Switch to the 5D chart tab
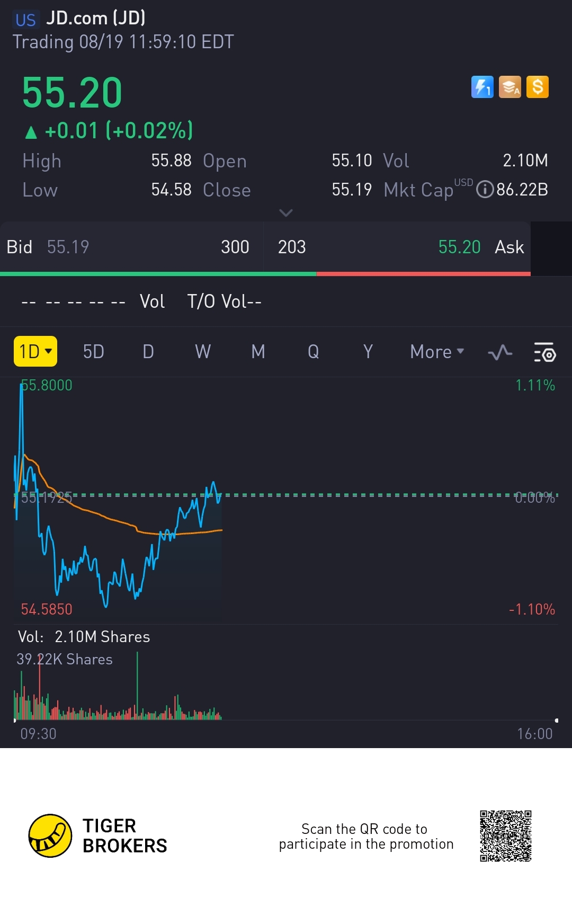Viewport: 572px width, 924px height. coord(94,352)
